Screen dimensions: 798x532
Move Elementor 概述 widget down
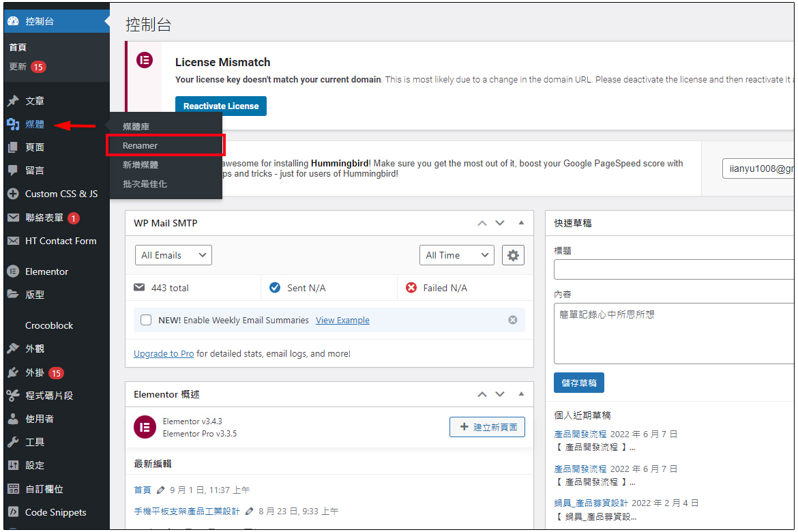click(500, 394)
